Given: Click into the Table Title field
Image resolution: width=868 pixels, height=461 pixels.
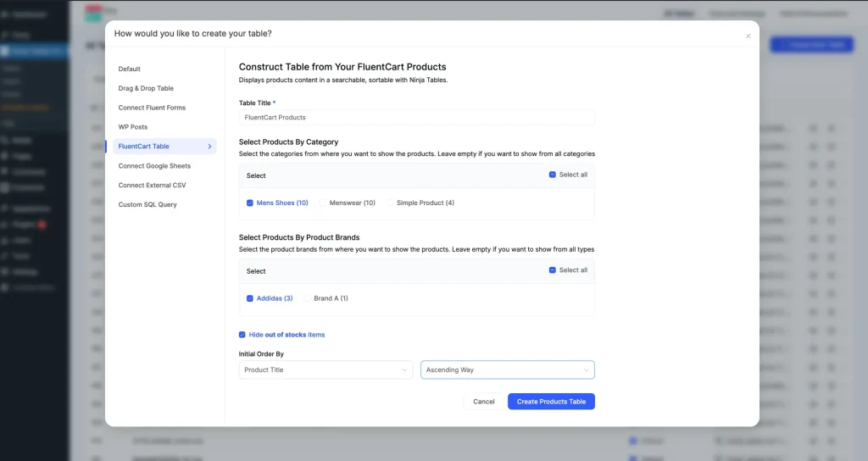Looking at the screenshot, I should click(x=416, y=118).
